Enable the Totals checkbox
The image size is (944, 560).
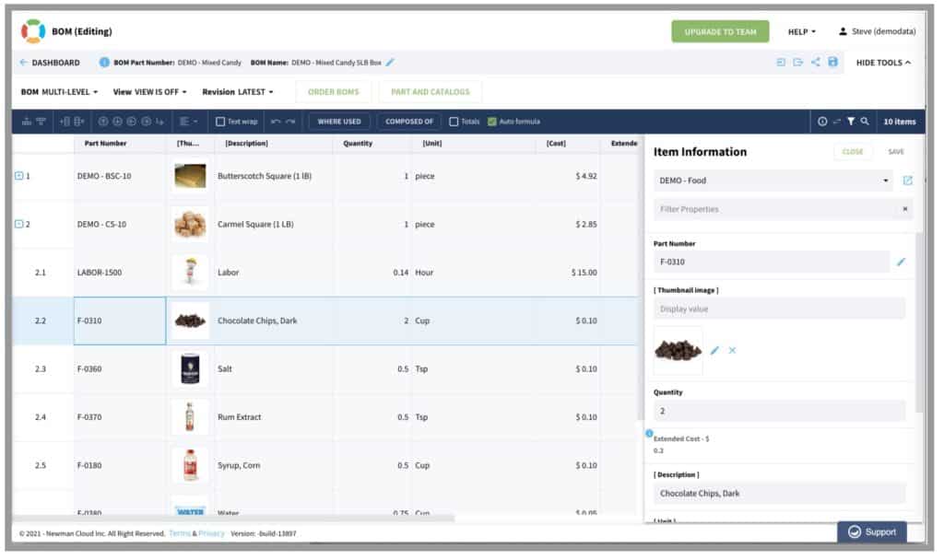point(454,122)
